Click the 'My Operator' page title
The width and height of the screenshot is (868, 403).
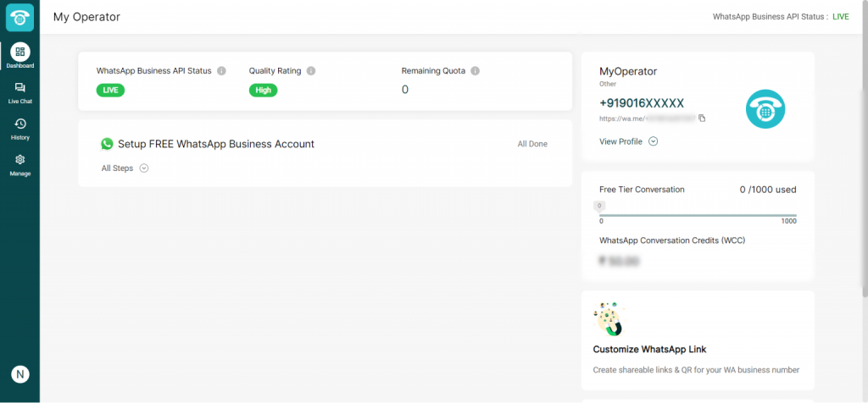click(x=86, y=17)
